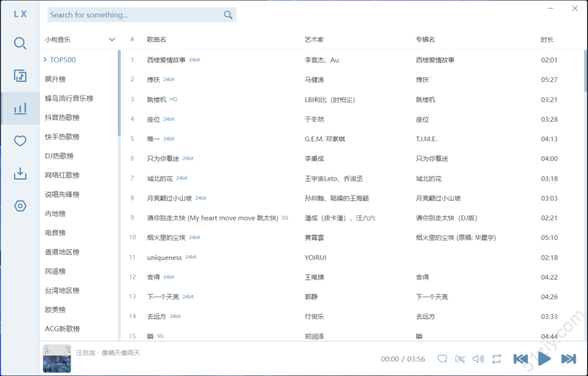Open the 小枸音乐 source dropdown
Viewport: 588px width, 376px height.
(80, 40)
